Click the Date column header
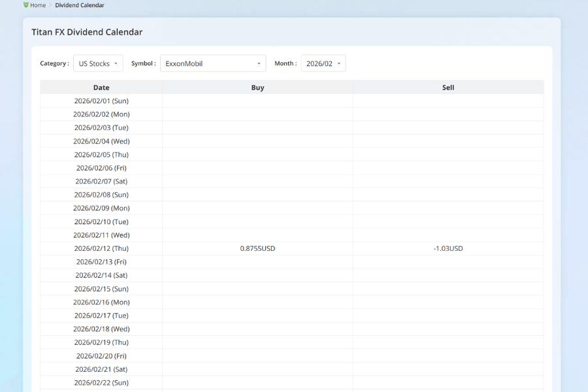588x392 pixels. 101,88
